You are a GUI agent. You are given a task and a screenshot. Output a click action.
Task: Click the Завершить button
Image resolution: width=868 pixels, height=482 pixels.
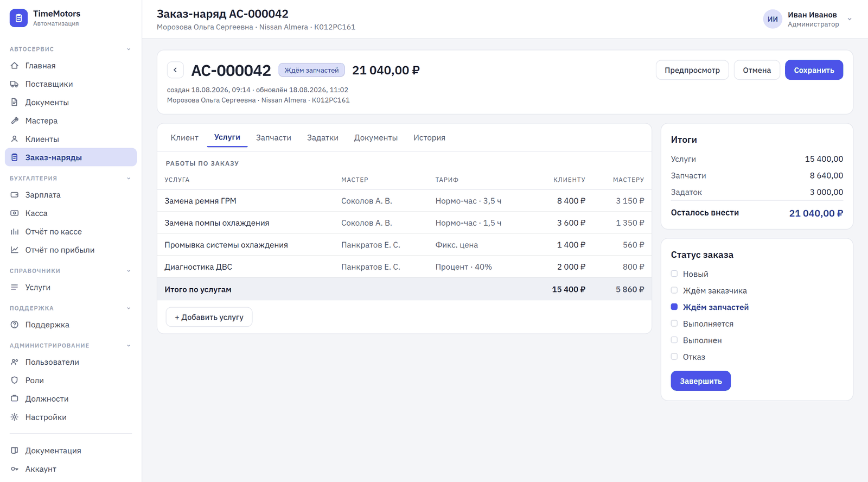(x=701, y=381)
